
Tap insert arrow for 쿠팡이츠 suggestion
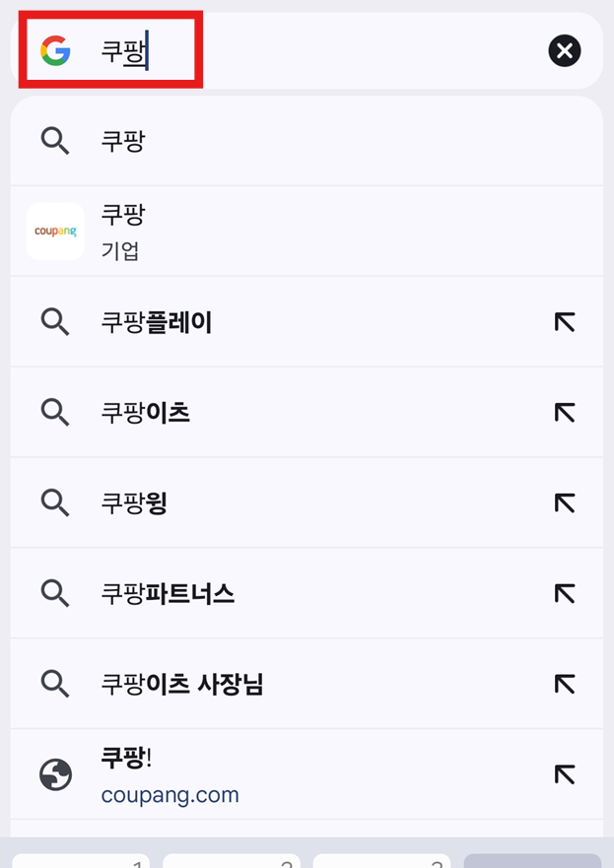pos(564,412)
